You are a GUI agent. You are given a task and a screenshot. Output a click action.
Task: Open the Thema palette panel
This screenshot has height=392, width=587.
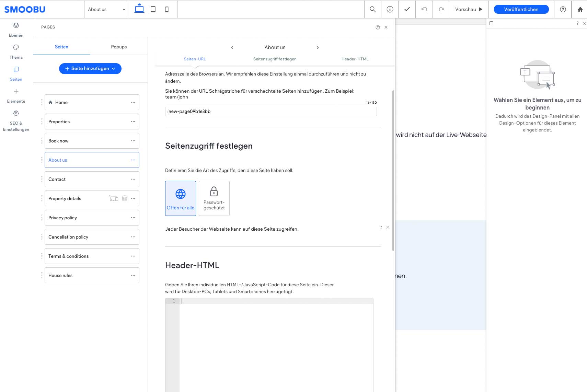tap(16, 51)
